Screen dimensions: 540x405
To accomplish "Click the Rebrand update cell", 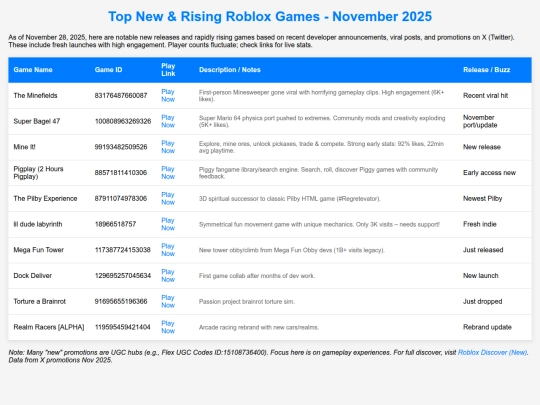I will click(x=487, y=327).
